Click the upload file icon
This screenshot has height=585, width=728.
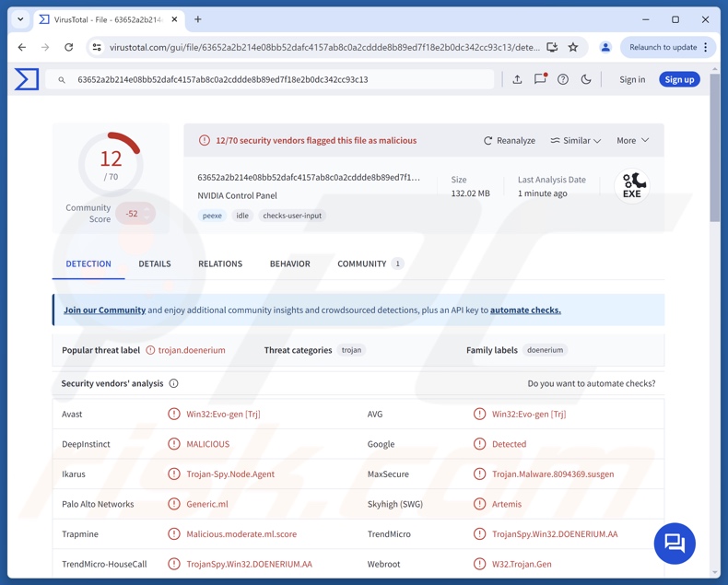(517, 79)
